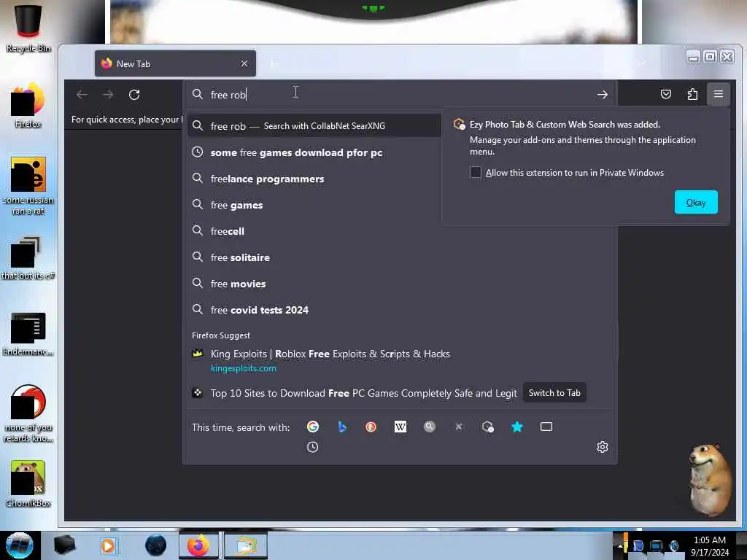Click the hamster desktop mascot

tap(709, 478)
